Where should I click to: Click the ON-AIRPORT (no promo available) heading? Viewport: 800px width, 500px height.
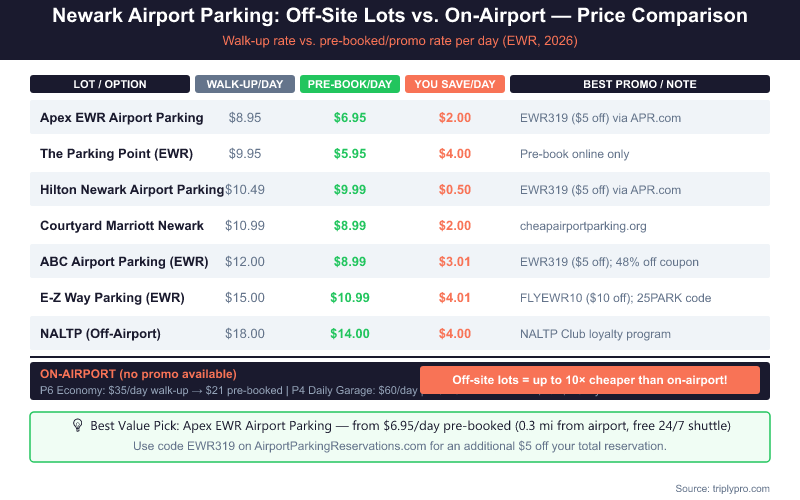(138, 373)
